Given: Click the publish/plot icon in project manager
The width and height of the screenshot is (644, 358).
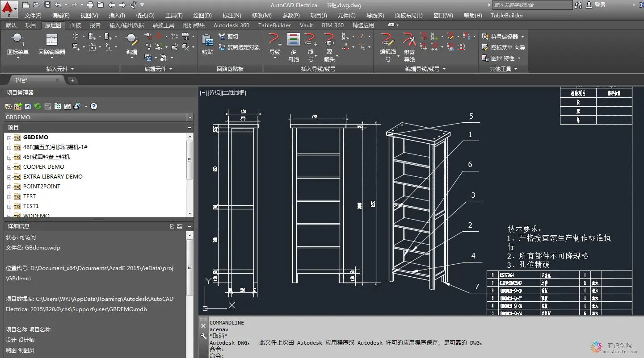Looking at the screenshot, I should pyautogui.click(x=77, y=106).
